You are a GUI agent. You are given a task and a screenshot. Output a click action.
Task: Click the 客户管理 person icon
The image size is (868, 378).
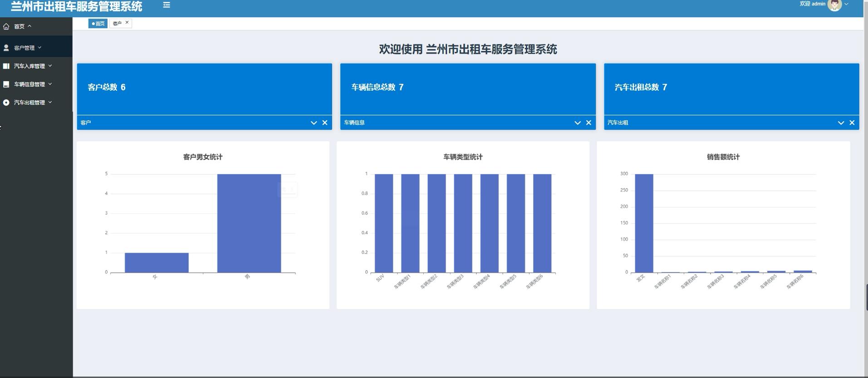click(x=6, y=48)
